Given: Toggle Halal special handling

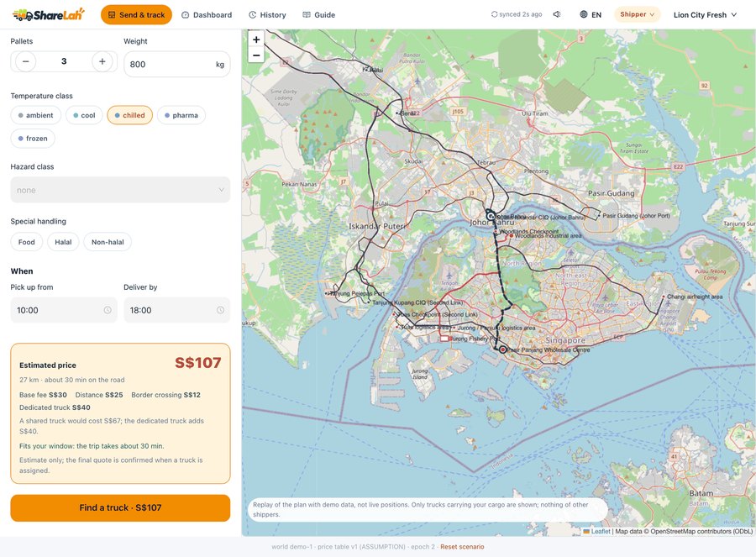Looking at the screenshot, I should (63, 242).
